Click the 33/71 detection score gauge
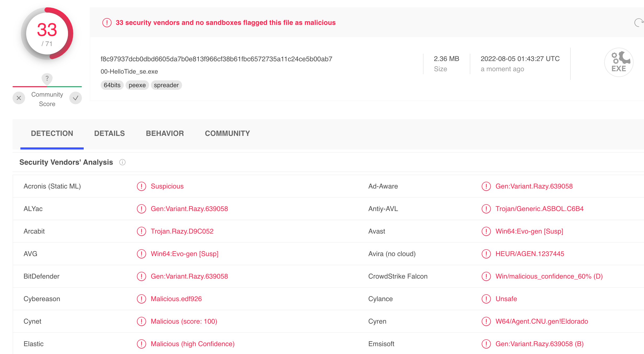This screenshot has width=644, height=354. pos(47,34)
